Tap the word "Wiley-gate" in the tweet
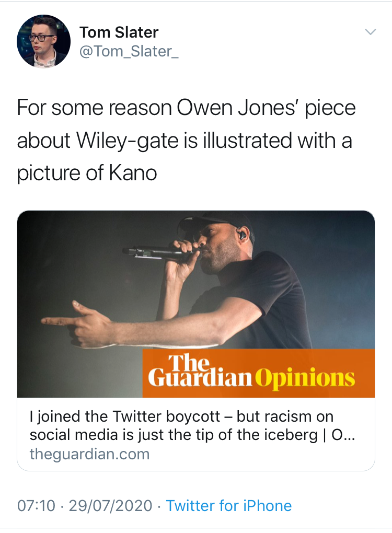392x533 pixels. pyautogui.click(x=136, y=141)
